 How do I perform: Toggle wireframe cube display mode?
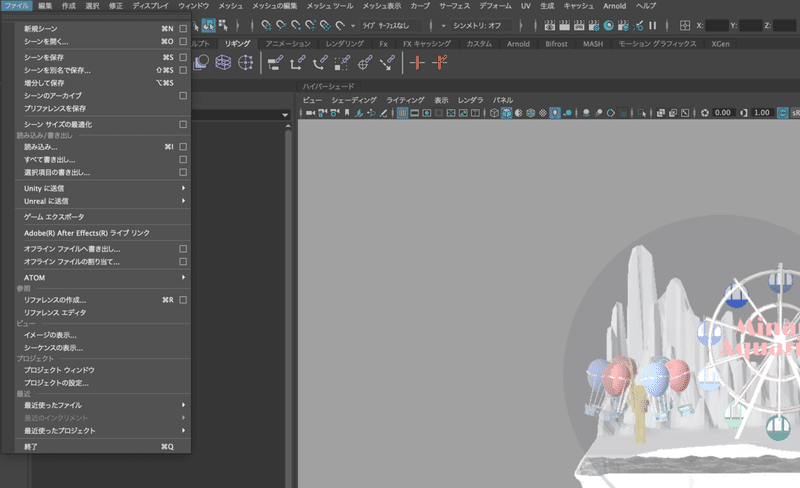click(494, 113)
